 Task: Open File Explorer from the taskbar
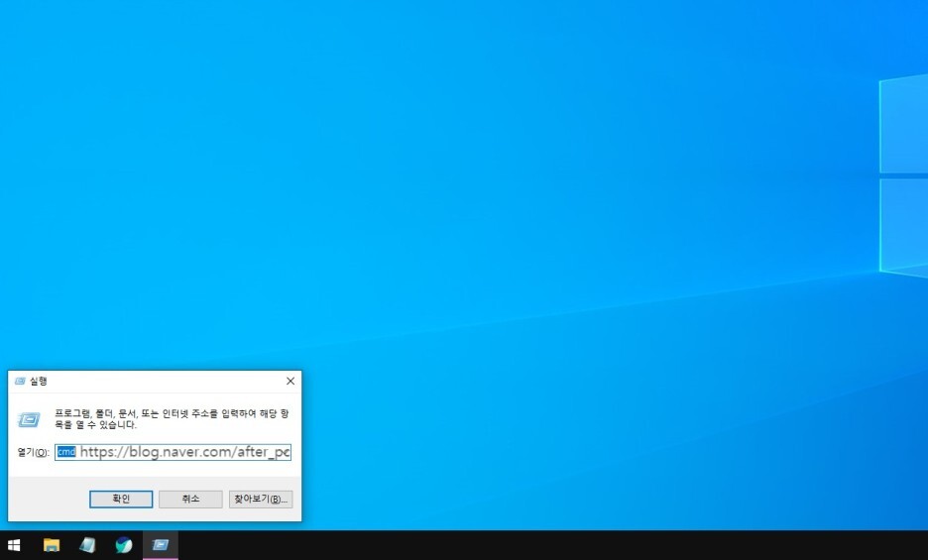(52, 545)
